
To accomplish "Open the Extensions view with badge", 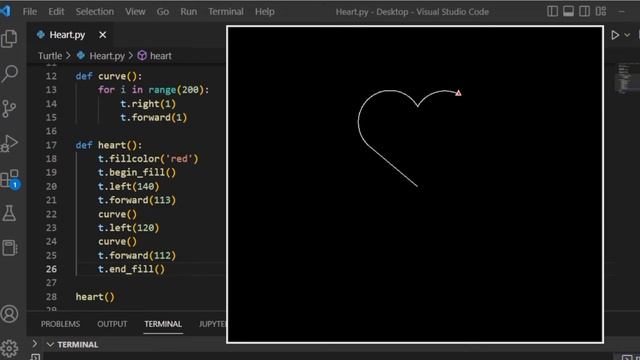I will [10, 179].
